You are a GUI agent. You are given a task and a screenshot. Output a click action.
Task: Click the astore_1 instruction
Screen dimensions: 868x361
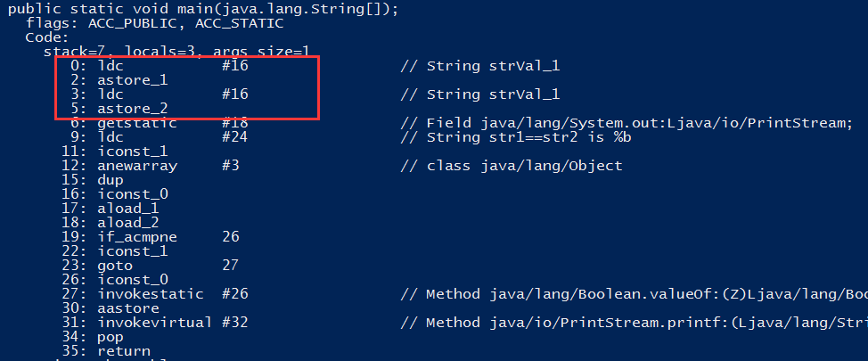[x=132, y=80]
